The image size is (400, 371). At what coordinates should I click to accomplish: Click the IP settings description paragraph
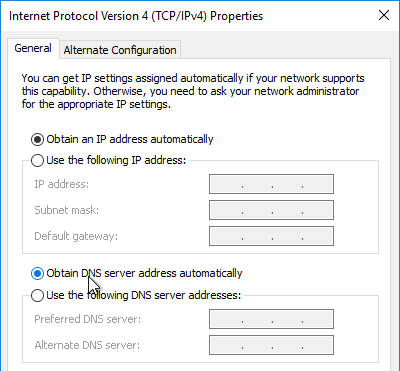click(x=193, y=91)
